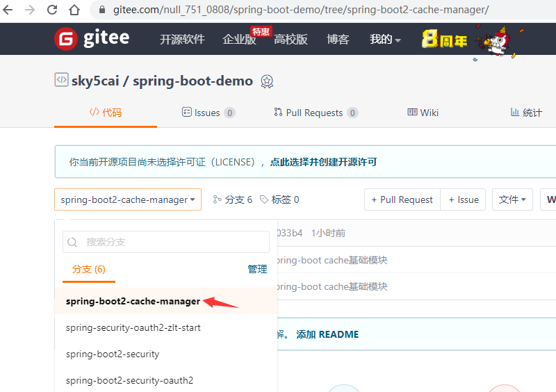Image resolution: width=556 pixels, height=392 pixels.
Task: Click the badge medal icon after spring-boot-demo
Action: click(267, 81)
